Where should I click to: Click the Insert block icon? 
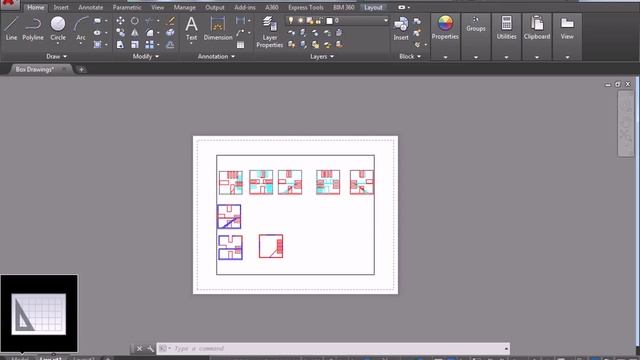(401, 29)
